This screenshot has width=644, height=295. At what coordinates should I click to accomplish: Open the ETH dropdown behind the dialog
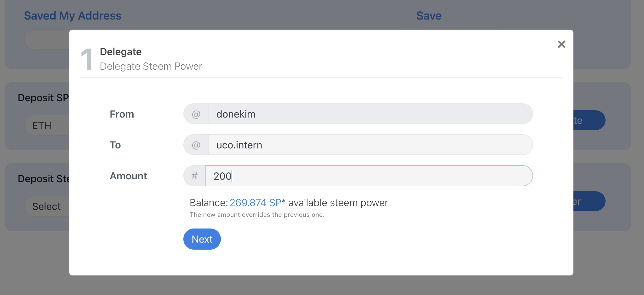[47, 125]
